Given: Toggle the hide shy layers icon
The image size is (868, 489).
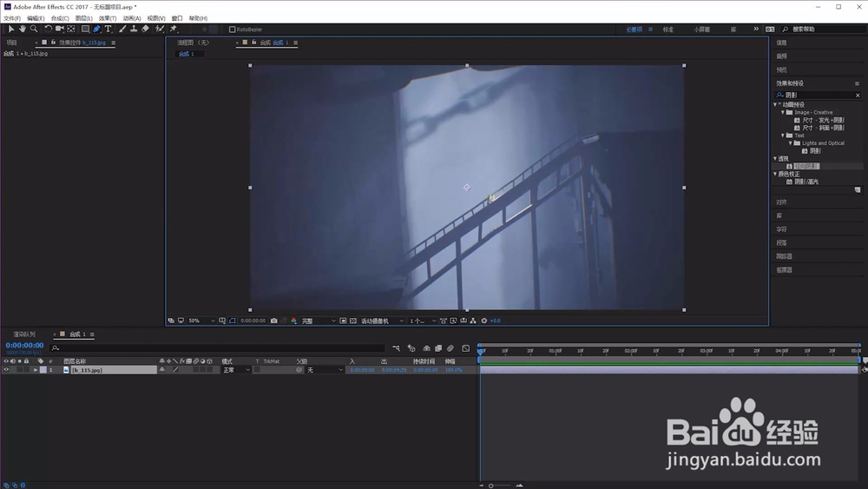Looking at the screenshot, I should pos(426,348).
